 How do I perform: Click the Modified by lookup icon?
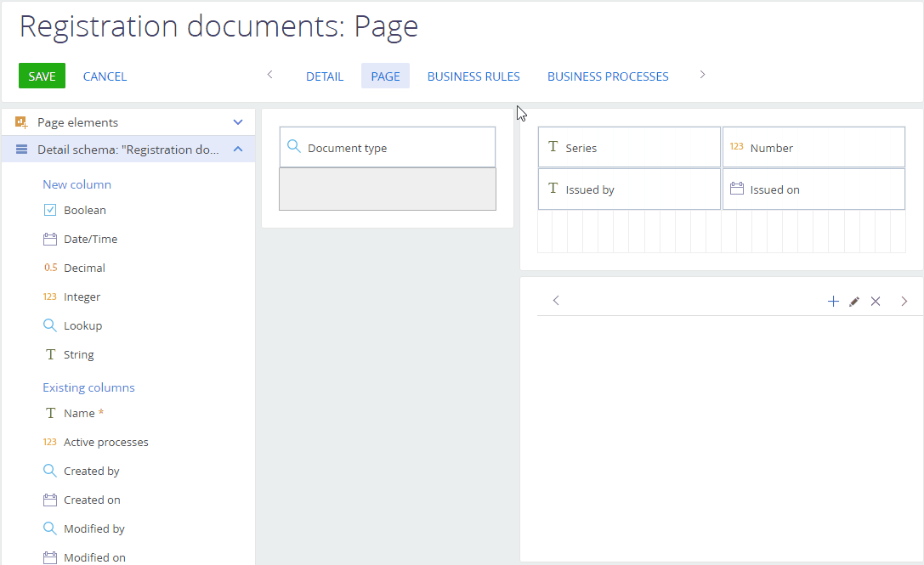click(x=50, y=528)
